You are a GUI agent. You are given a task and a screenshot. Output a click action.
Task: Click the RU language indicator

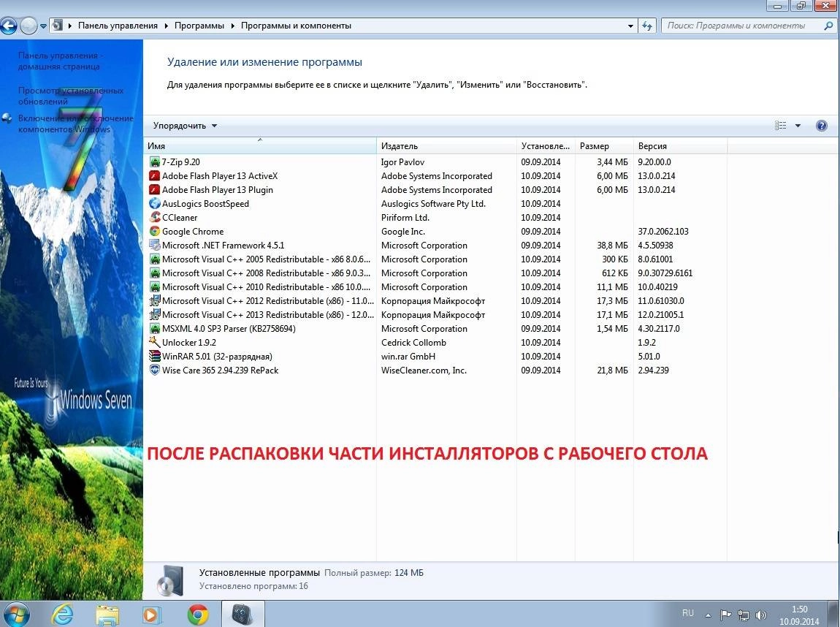point(688,613)
